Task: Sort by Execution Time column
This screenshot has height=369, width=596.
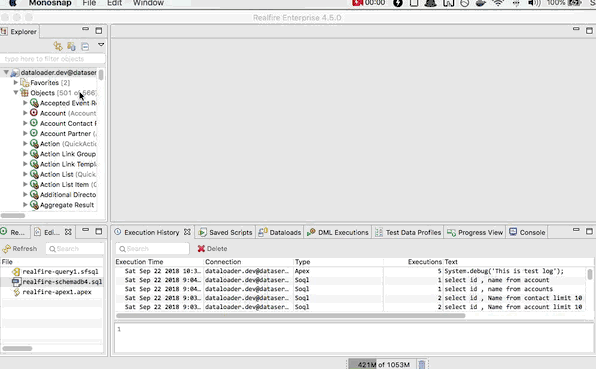Action: [x=159, y=262]
